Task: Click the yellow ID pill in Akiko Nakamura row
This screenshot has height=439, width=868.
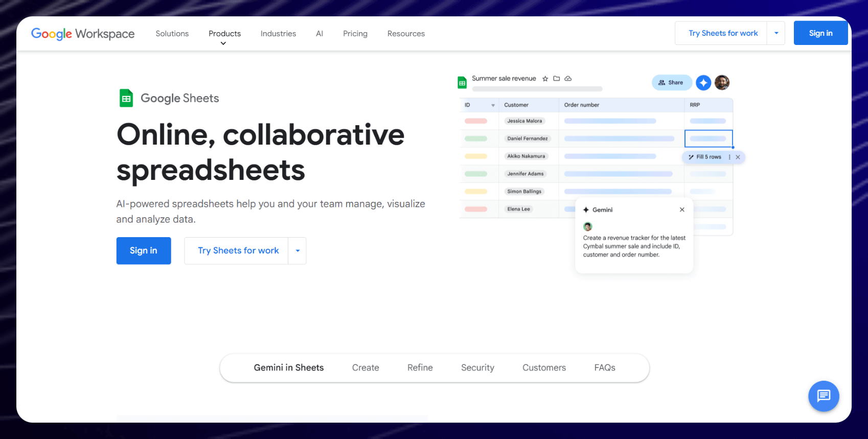Action: 476,156
